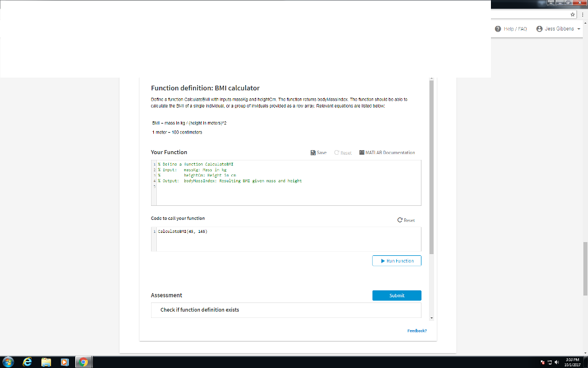
Task: Click the inner panel scroll-down arrow
Action: 431,318
